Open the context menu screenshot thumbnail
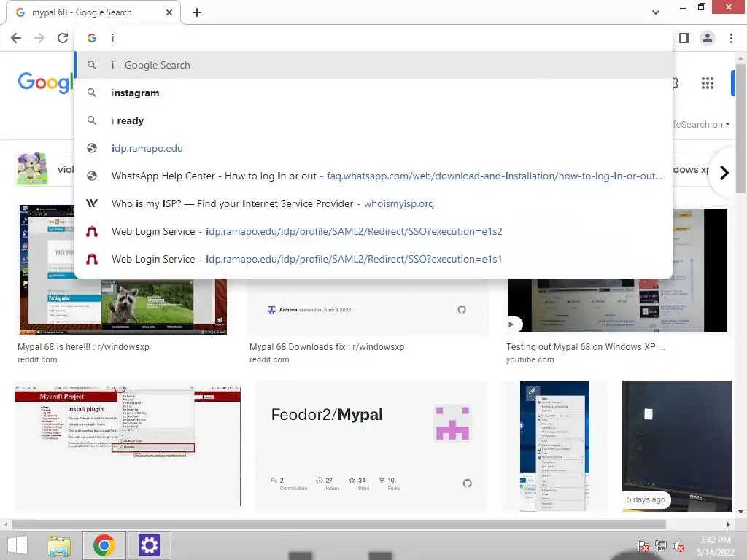The height and width of the screenshot is (560, 747). [x=554, y=446]
